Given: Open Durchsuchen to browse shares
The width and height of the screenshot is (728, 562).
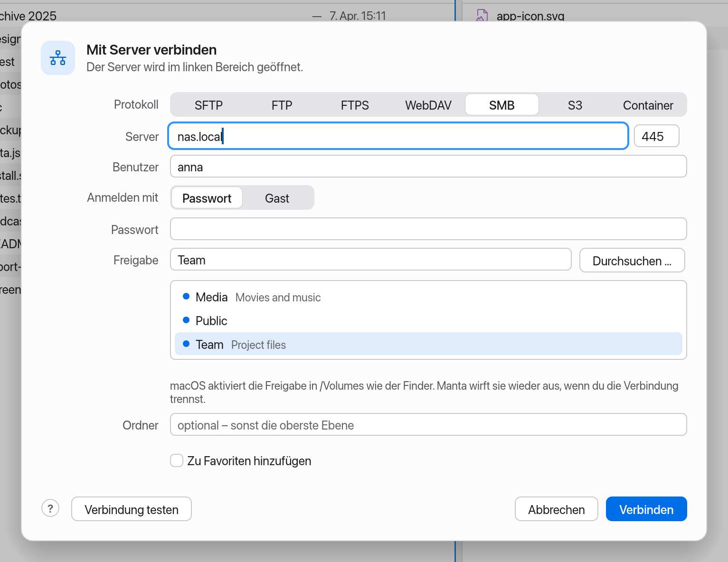Looking at the screenshot, I should (632, 261).
